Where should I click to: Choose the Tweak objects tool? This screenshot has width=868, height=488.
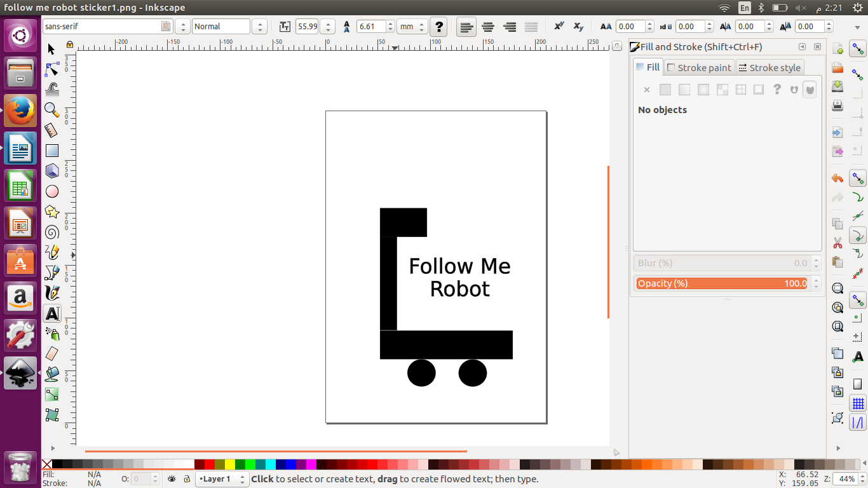point(52,89)
